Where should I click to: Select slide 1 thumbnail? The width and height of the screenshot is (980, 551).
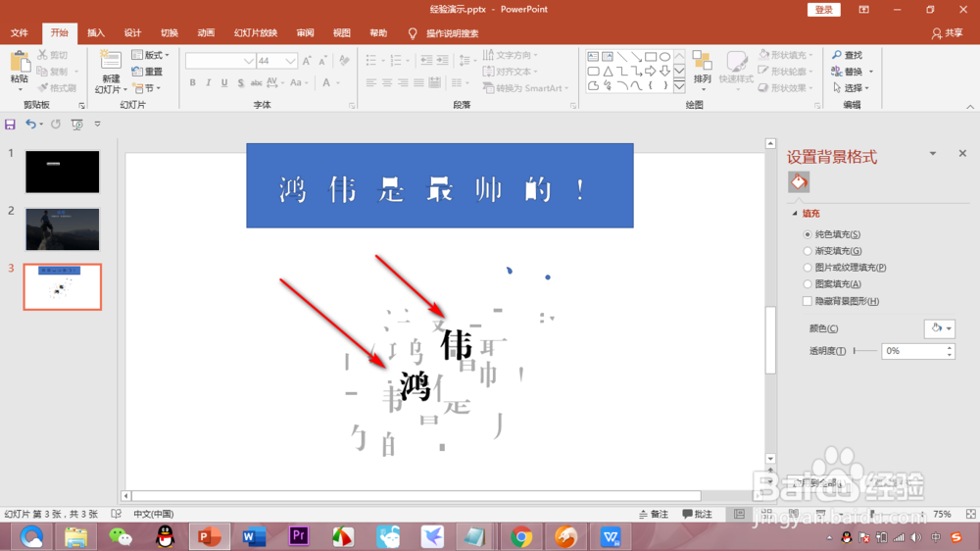[63, 172]
